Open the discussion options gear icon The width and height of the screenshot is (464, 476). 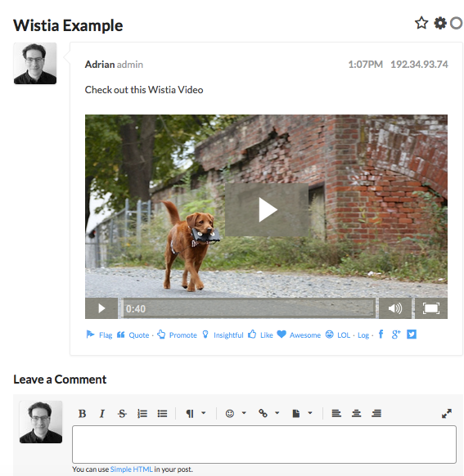[439, 23]
